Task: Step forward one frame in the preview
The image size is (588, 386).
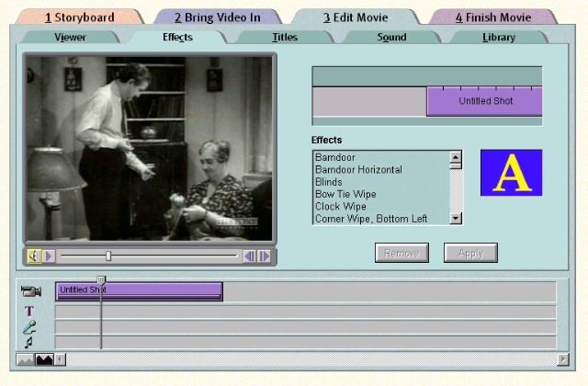Action: [264, 256]
